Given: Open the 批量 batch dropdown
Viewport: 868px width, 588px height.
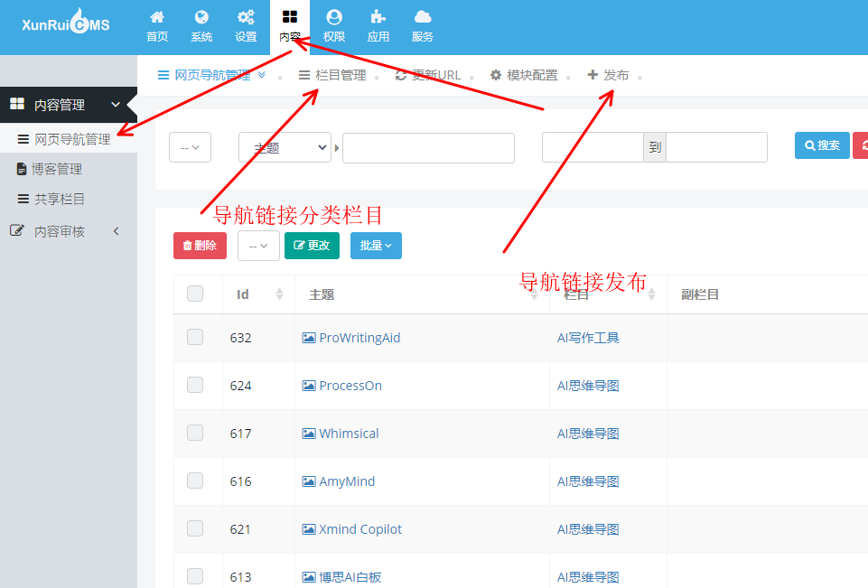Looking at the screenshot, I should coord(376,245).
